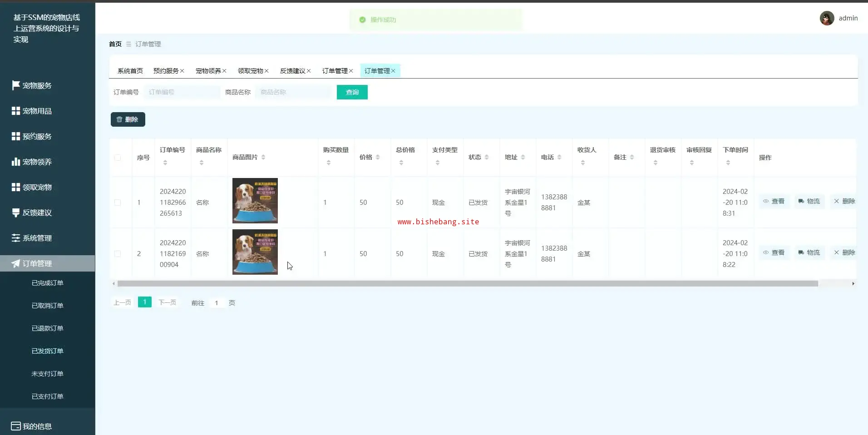
Task: View details of order ending 265613
Action: [x=774, y=201]
